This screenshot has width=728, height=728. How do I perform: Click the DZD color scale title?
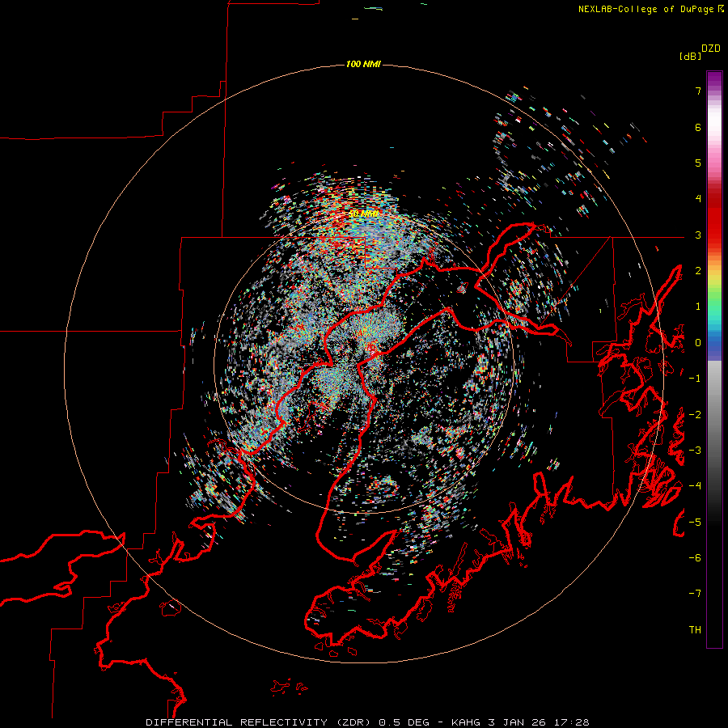711,49
